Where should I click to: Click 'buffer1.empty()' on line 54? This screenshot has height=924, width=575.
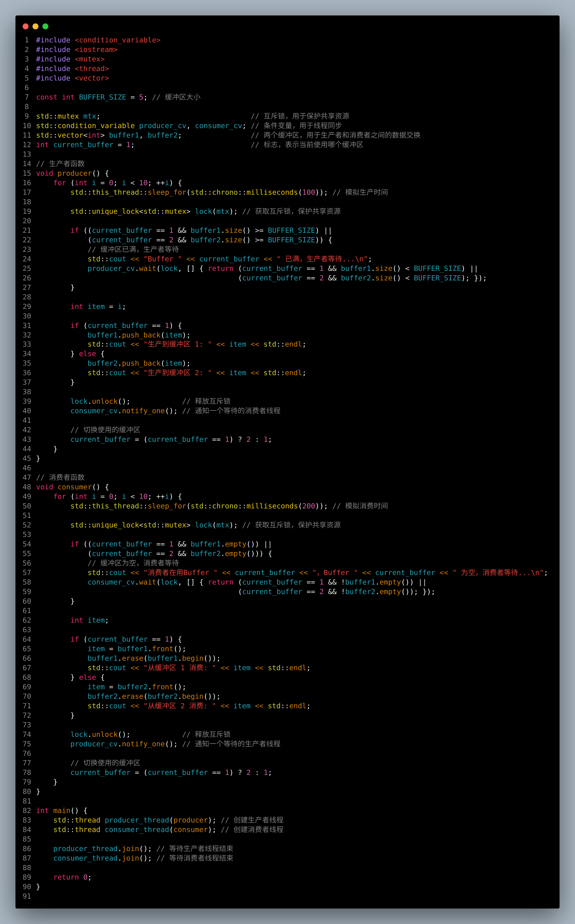(223, 544)
